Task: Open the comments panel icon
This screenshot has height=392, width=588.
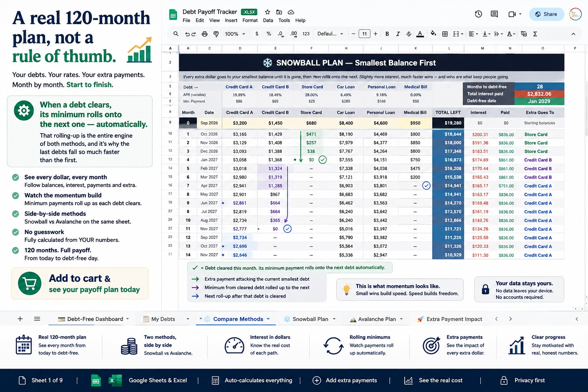Action: click(x=494, y=14)
